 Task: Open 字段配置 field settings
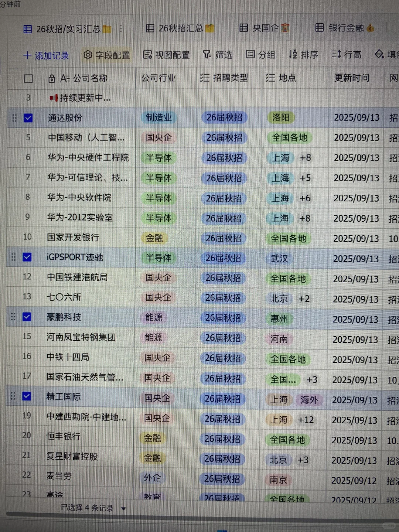click(x=107, y=55)
